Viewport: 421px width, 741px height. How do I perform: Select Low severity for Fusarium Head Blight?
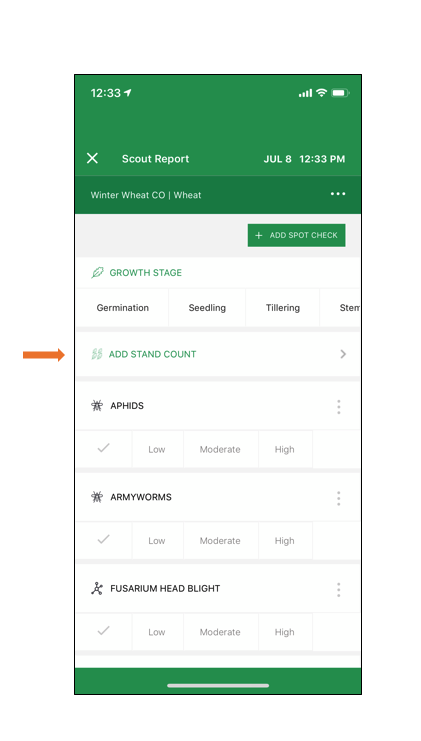coord(157,632)
